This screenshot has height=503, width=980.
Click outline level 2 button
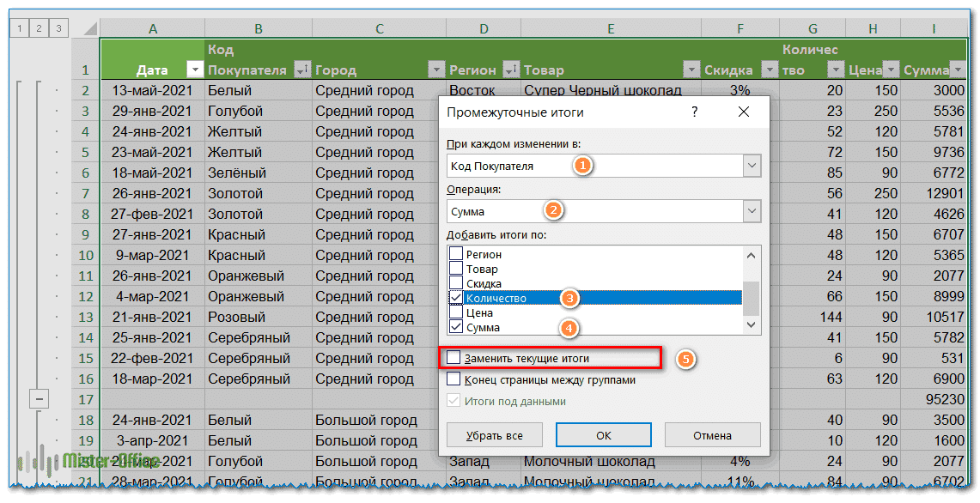coord(38,28)
